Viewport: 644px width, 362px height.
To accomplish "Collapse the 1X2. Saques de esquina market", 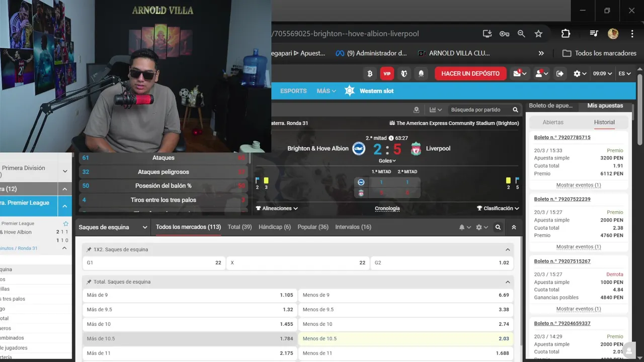I will [x=508, y=249].
